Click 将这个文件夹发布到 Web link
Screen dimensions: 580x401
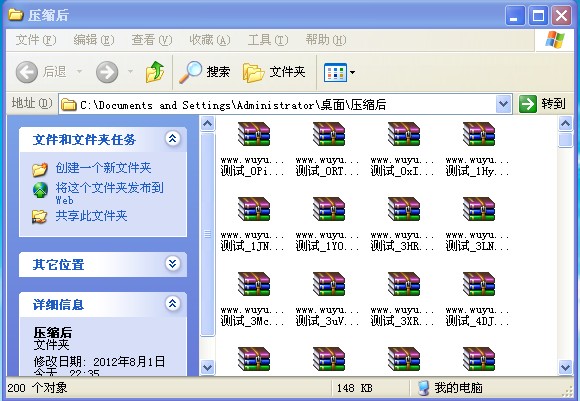109,193
